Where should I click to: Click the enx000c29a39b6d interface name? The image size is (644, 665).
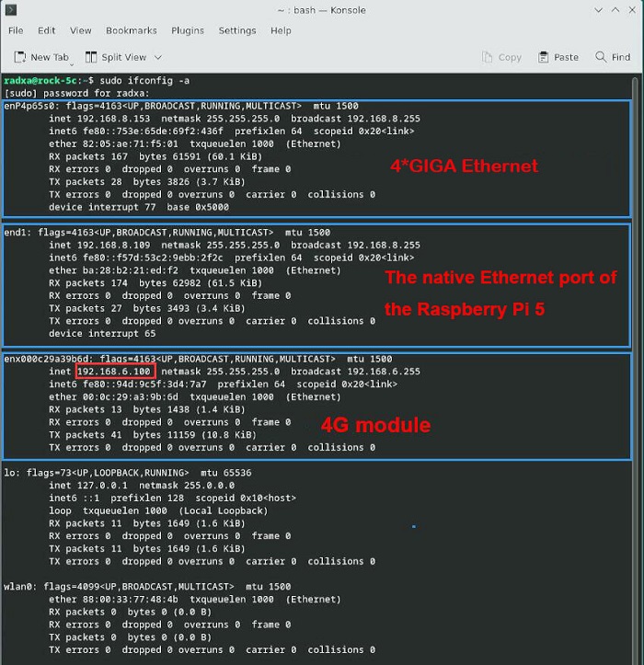coord(46,359)
